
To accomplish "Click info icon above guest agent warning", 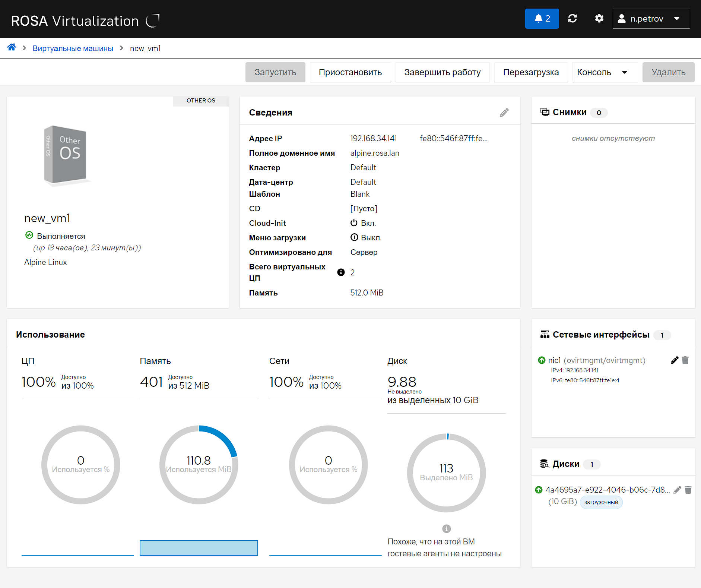I will [446, 528].
